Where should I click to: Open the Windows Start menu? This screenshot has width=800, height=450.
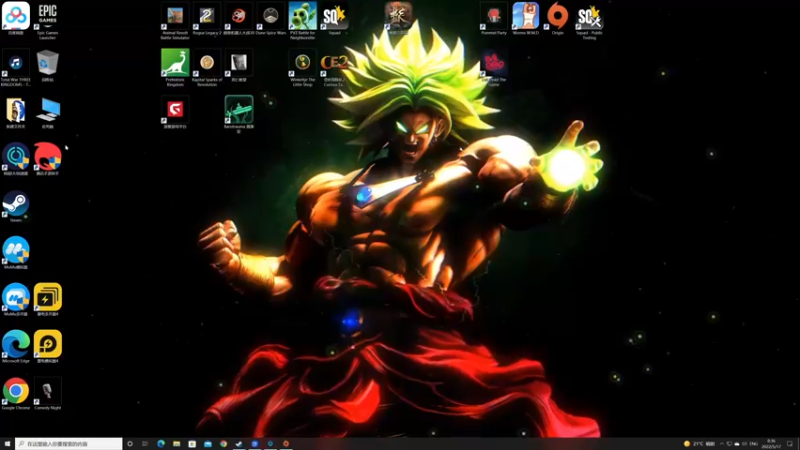point(7,444)
